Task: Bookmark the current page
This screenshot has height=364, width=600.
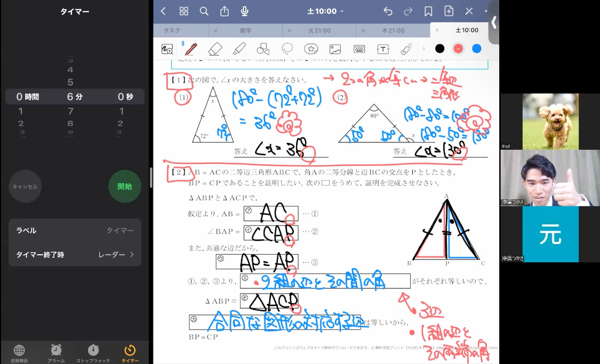Action: tap(428, 11)
